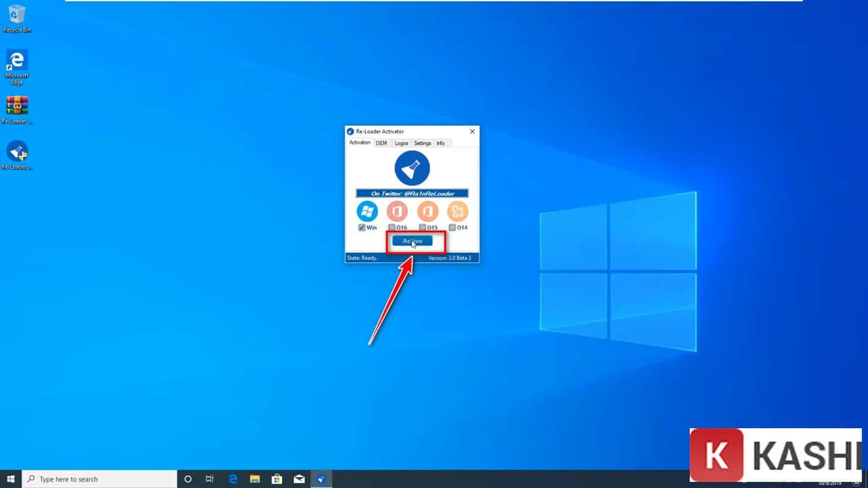The image size is (868, 488).
Task: Open the Settings tab
Action: tap(422, 143)
